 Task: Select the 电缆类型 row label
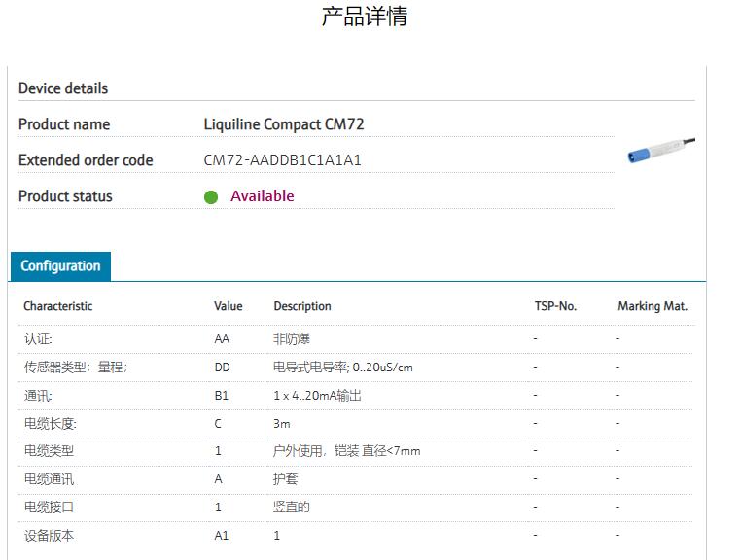point(50,451)
